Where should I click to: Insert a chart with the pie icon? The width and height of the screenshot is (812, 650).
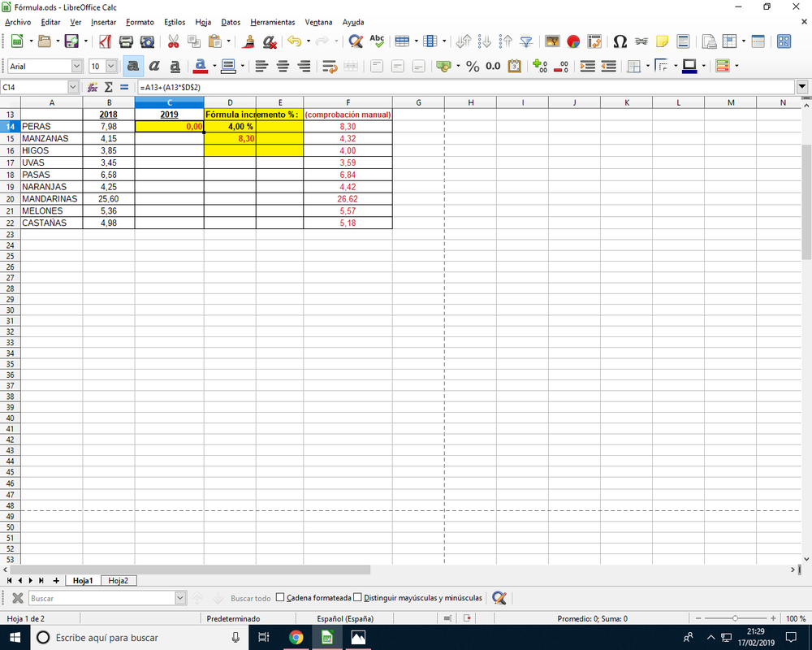click(573, 41)
